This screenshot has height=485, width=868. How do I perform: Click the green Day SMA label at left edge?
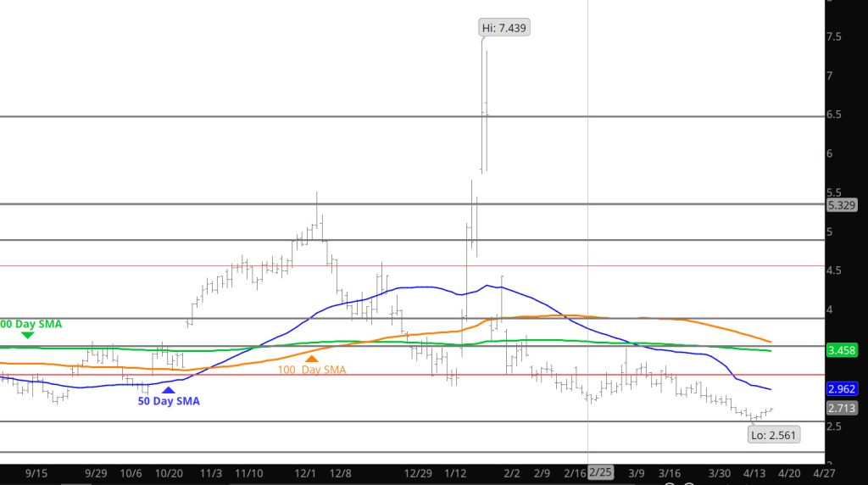(x=31, y=324)
